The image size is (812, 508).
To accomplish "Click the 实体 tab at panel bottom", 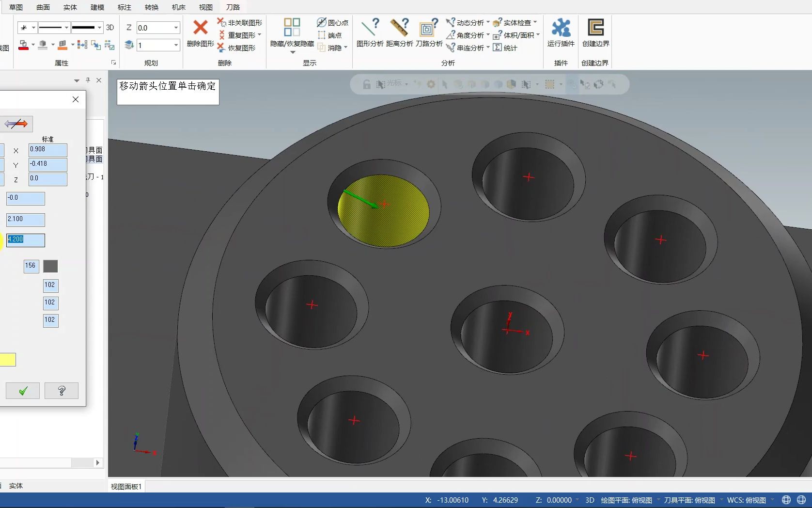I will [x=16, y=486].
